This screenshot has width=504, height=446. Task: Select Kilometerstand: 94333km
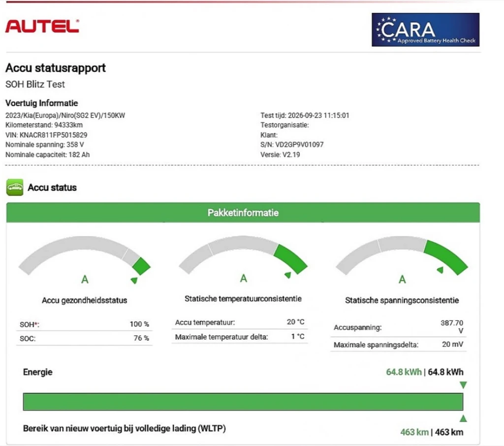[44, 125]
